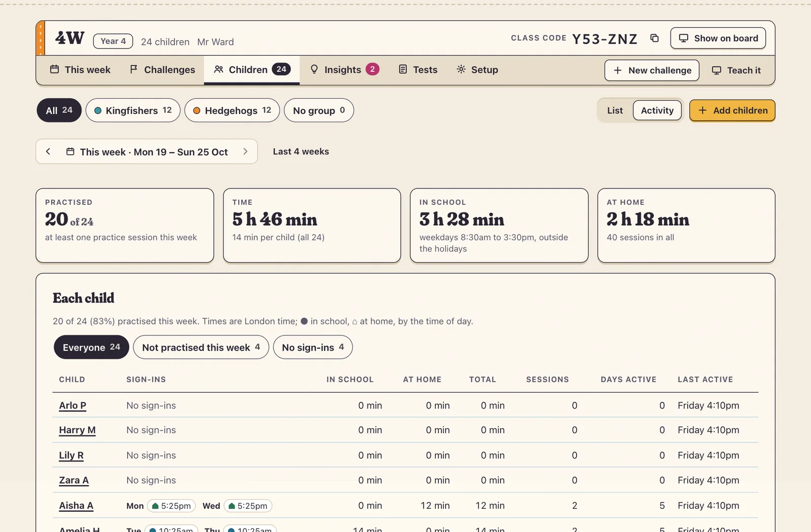The height and width of the screenshot is (532, 811).
Task: Go to next week arrow
Action: [245, 151]
